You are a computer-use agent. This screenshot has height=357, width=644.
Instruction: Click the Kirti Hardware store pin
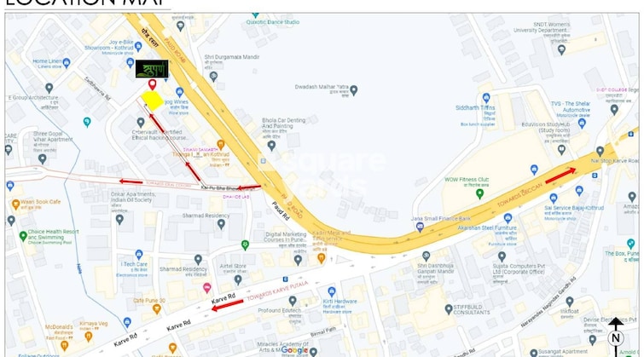[332, 291]
